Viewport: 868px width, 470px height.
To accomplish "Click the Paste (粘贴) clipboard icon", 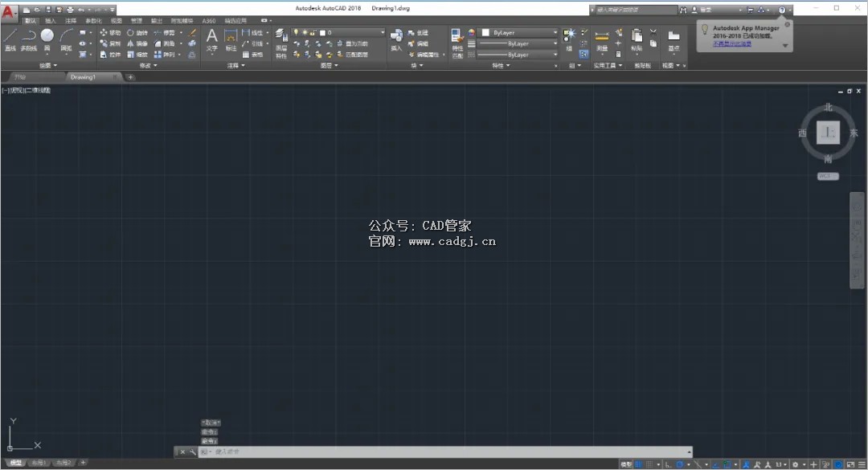I will click(x=637, y=40).
